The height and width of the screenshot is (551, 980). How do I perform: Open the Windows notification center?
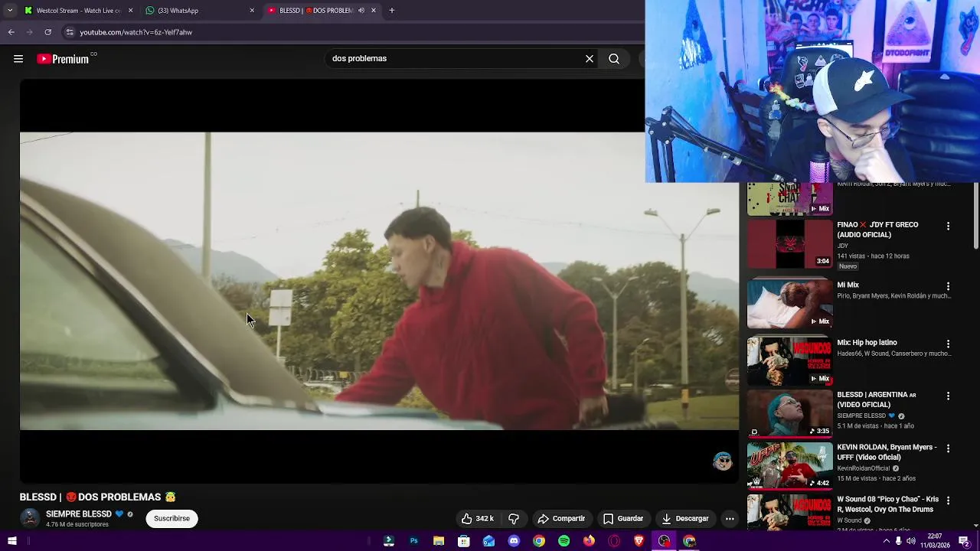coord(965,541)
